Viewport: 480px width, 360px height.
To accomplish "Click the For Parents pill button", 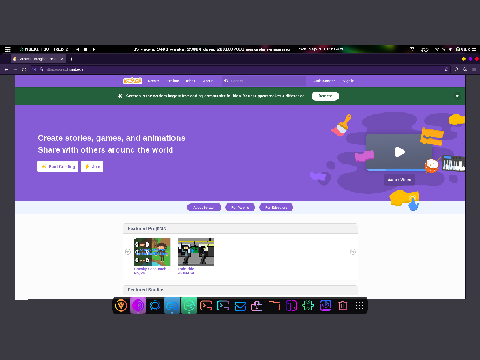I will 240,207.
